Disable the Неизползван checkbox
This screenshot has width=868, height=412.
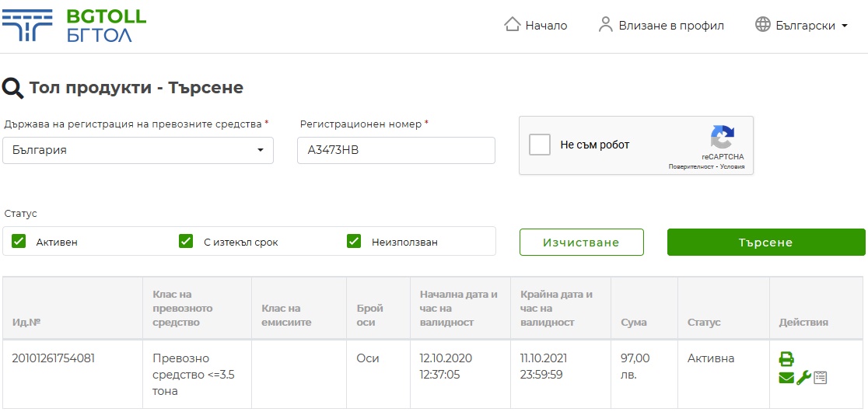[x=354, y=242]
